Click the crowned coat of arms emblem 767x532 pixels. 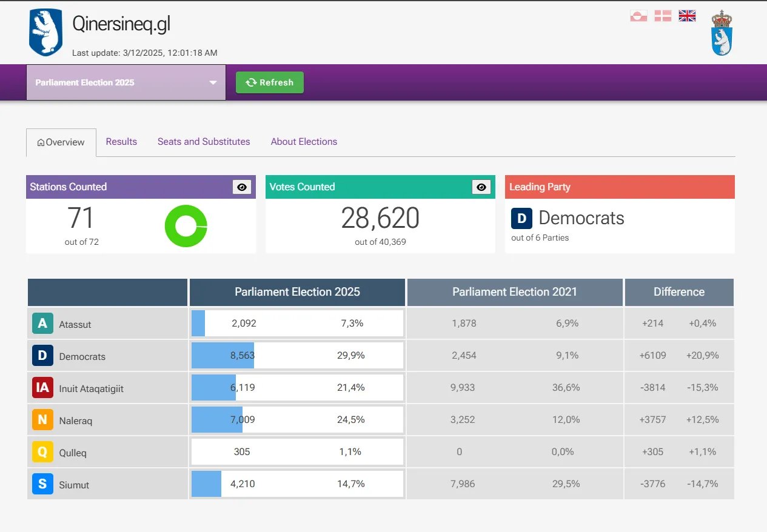coord(722,33)
